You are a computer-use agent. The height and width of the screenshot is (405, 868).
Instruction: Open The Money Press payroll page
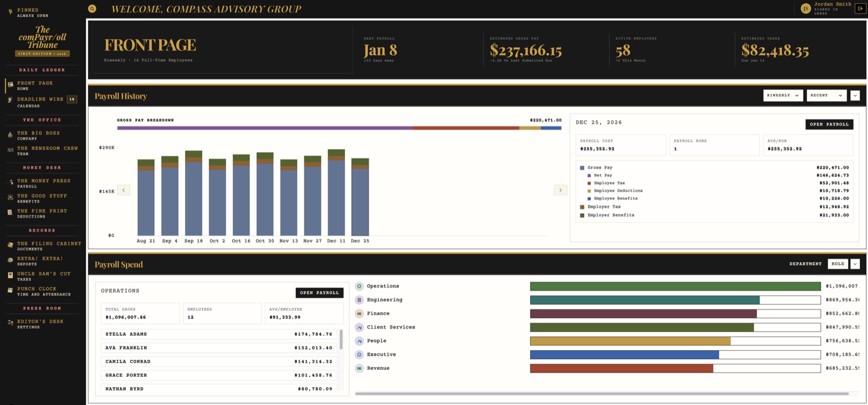(x=43, y=183)
